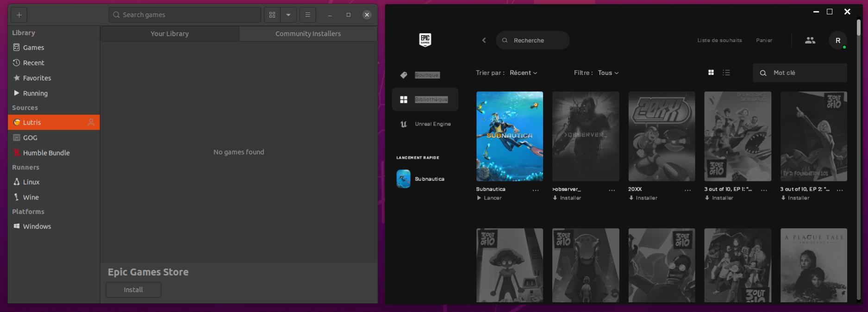The width and height of the screenshot is (868, 312).
Task: Click the Recherche search box in Epic launcher
Action: tap(533, 40)
